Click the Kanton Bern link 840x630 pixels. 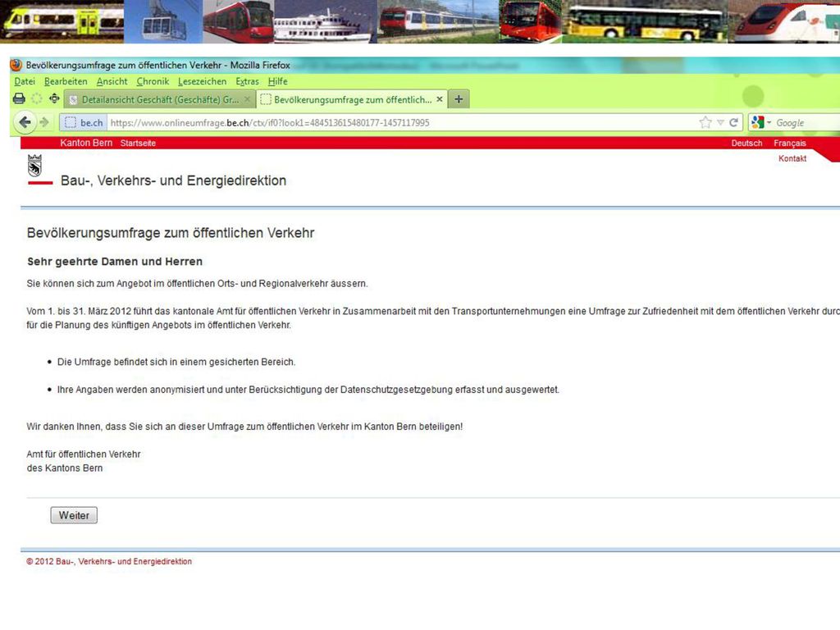click(86, 143)
